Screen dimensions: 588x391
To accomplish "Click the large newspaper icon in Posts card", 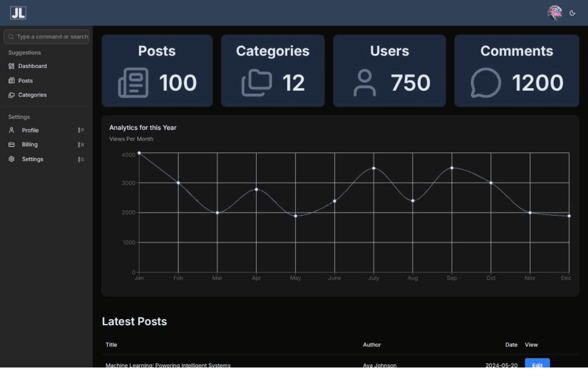I will tap(133, 83).
